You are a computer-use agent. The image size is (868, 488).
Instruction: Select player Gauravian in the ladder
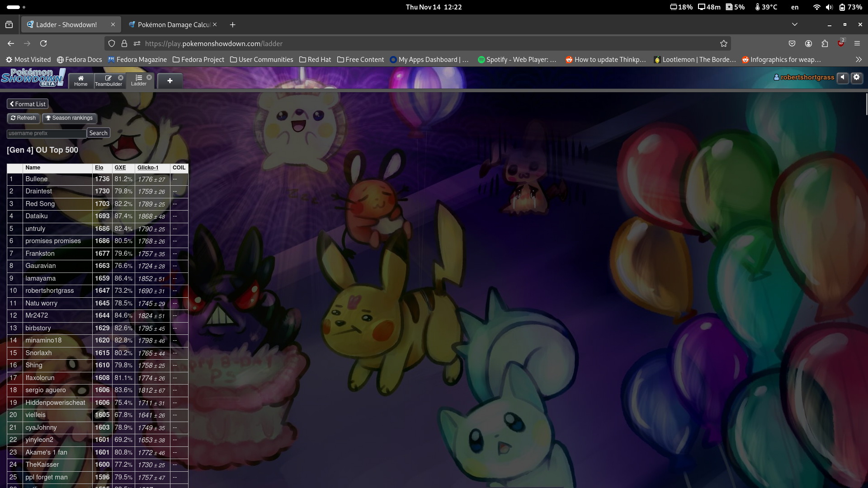pyautogui.click(x=41, y=266)
